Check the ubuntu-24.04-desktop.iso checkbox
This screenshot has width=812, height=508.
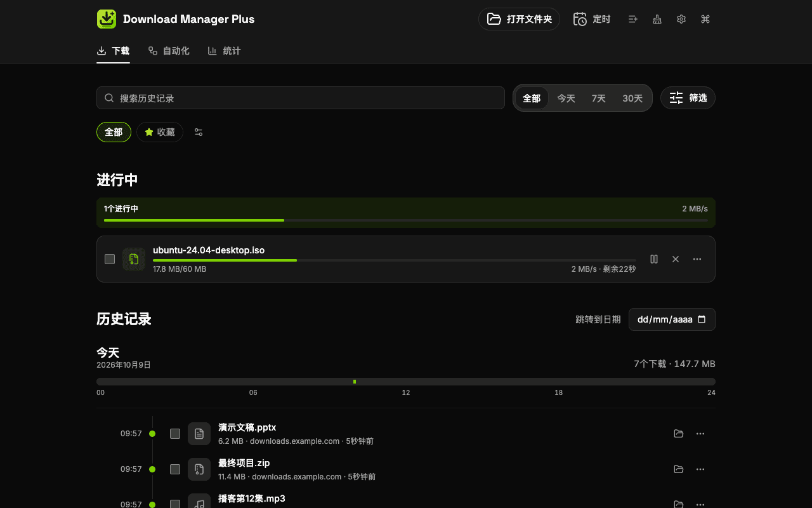tap(110, 259)
